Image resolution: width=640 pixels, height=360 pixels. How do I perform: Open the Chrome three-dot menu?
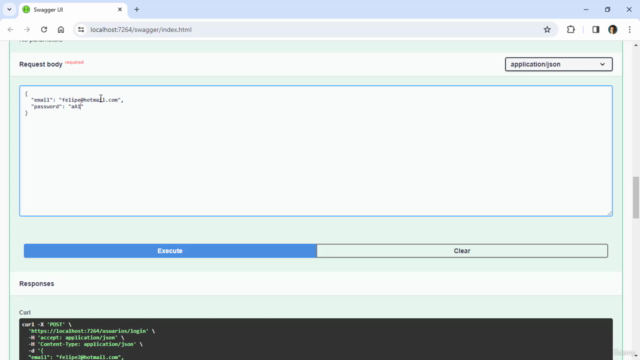[x=629, y=29]
